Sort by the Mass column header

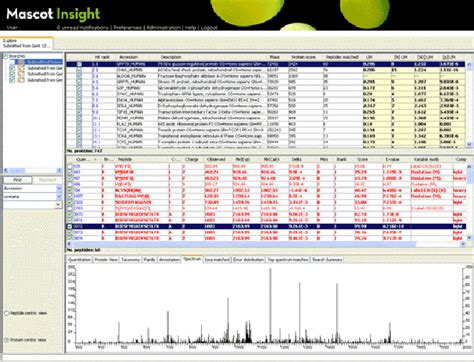(274, 57)
